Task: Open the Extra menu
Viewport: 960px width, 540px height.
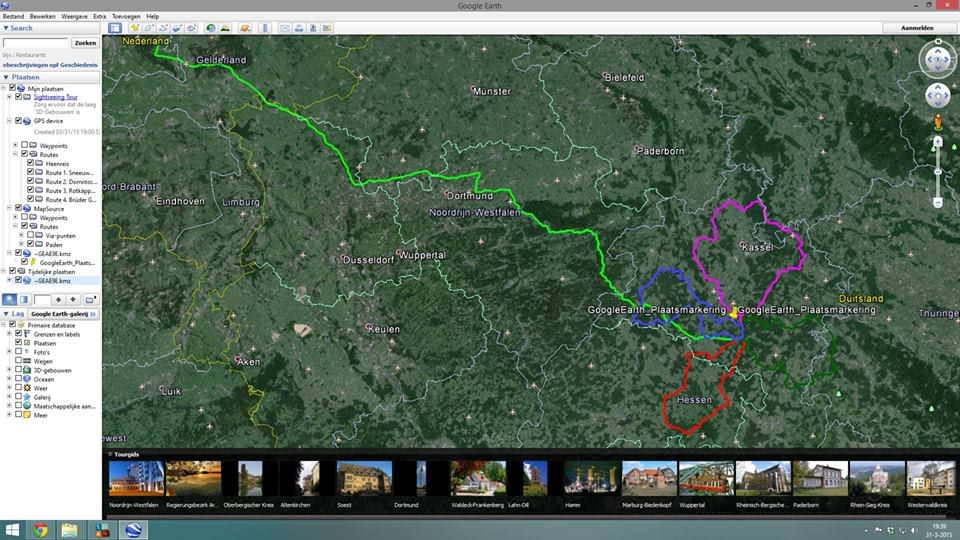Action: (100, 17)
